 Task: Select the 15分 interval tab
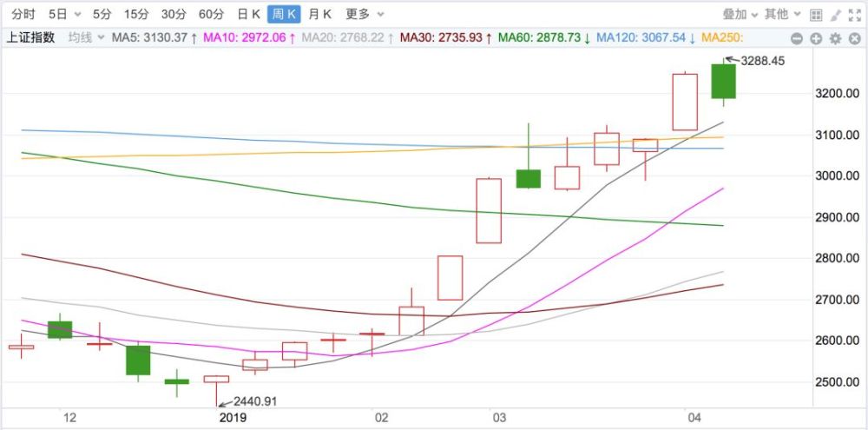(x=136, y=15)
